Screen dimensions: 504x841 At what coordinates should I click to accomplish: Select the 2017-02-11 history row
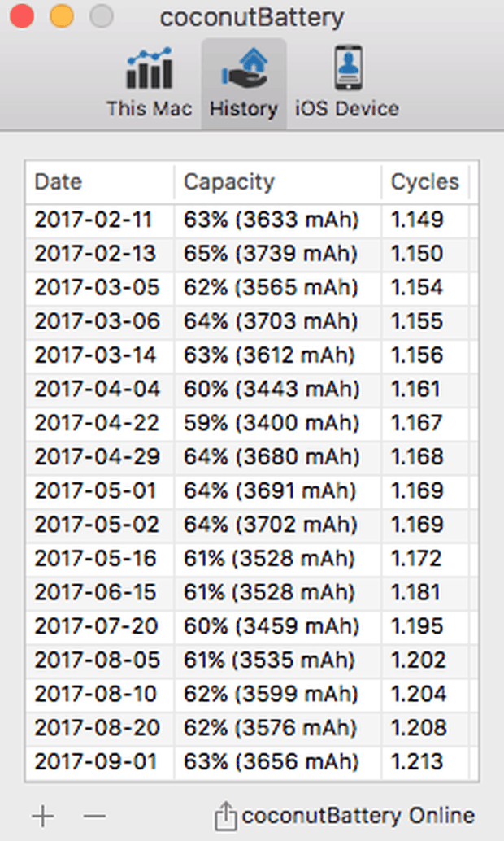[93, 220]
